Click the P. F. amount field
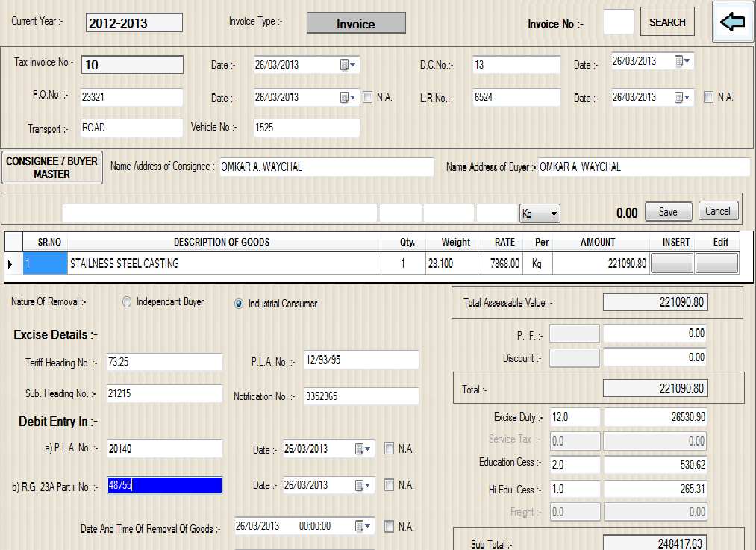 pos(655,333)
